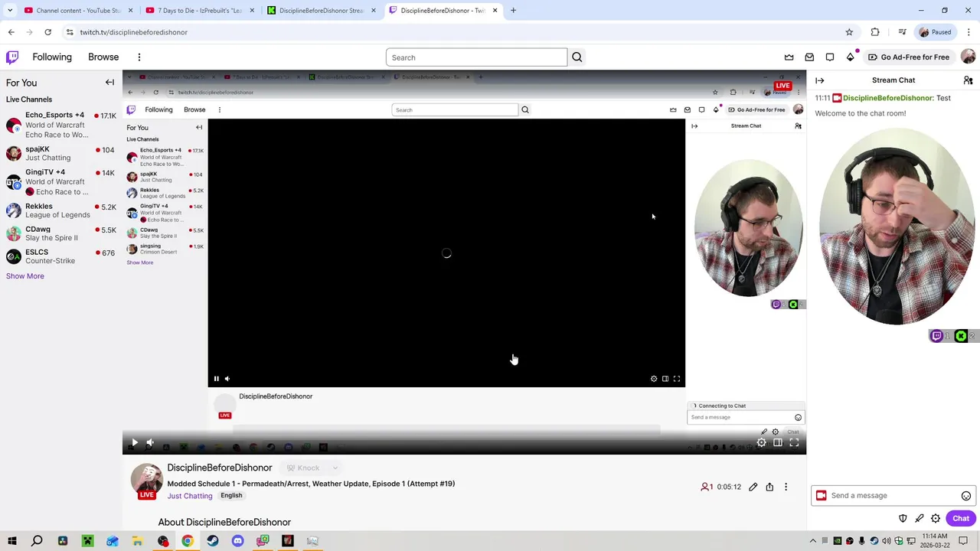980x551 pixels.
Task: Open the Get Bits diamond icon
Action: [850, 57]
